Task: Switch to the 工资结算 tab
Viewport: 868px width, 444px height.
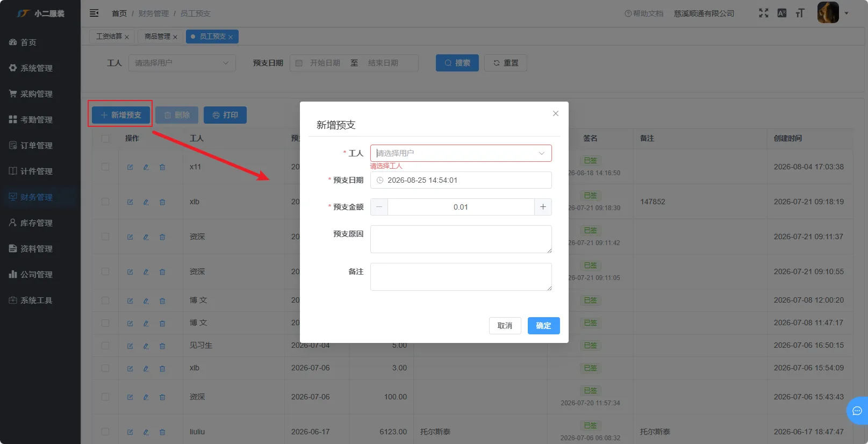Action: click(109, 37)
